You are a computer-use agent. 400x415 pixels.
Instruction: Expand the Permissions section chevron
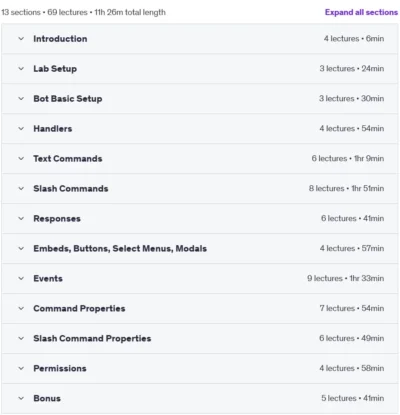tap(21, 369)
